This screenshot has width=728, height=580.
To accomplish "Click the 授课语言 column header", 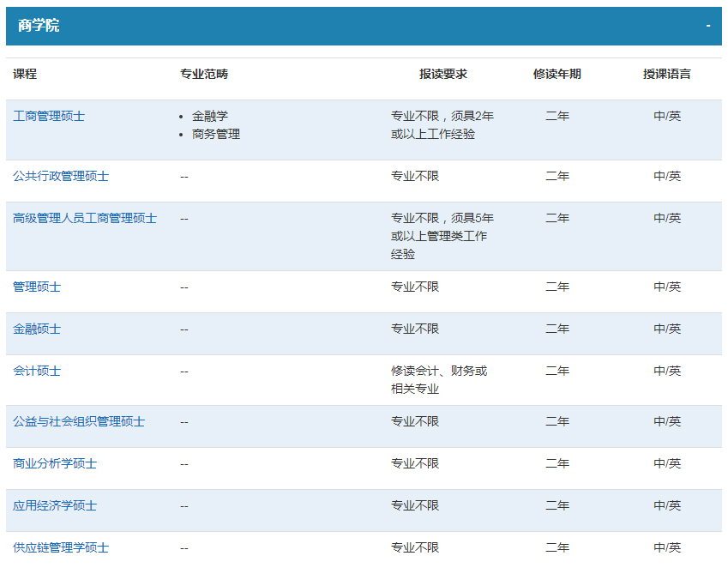I will 667,74.
